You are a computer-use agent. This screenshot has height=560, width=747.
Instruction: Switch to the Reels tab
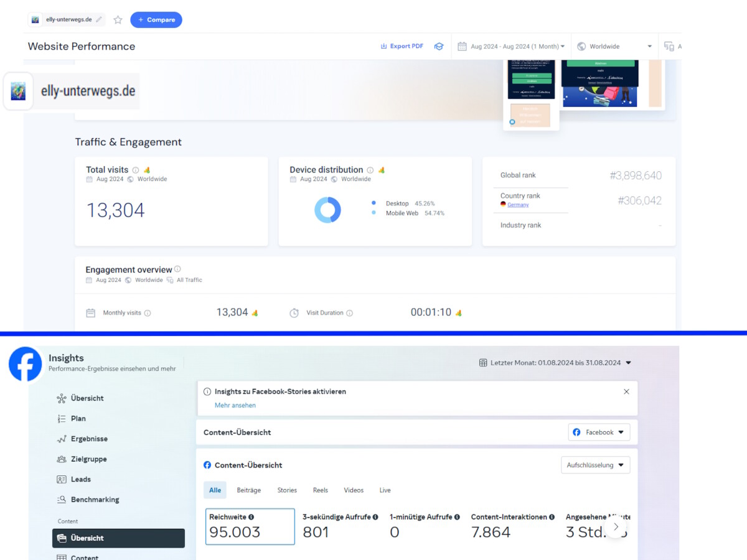tap(321, 490)
